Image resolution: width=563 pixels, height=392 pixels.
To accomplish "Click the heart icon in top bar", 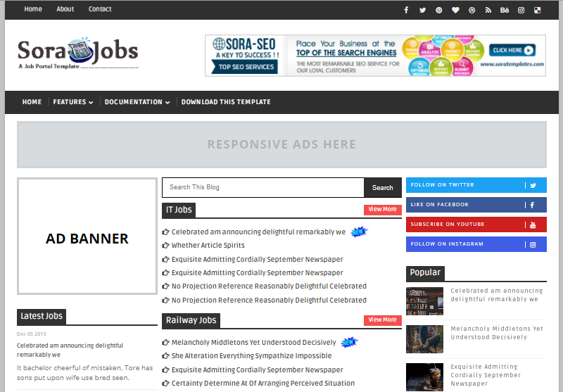I will (455, 10).
